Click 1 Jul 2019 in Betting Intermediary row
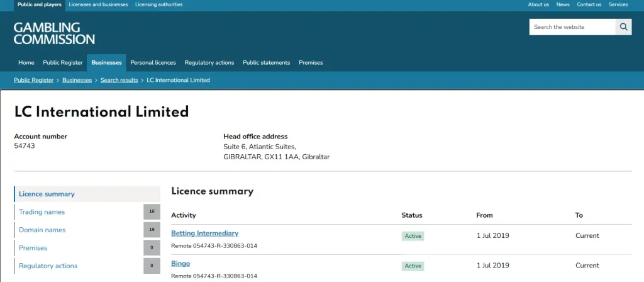The width and height of the screenshot is (644, 282). [x=493, y=236]
